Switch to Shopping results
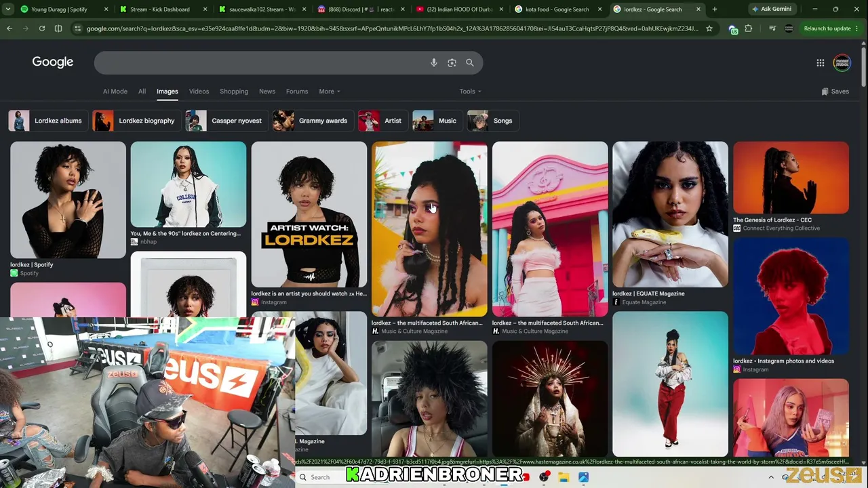Screen dimensions: 868x488 coord(234,91)
